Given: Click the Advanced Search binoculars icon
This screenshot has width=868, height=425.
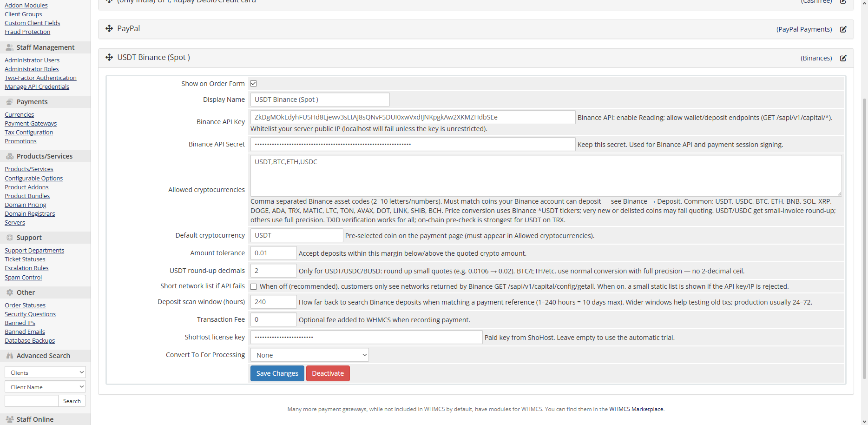Looking at the screenshot, I should [x=9, y=356].
